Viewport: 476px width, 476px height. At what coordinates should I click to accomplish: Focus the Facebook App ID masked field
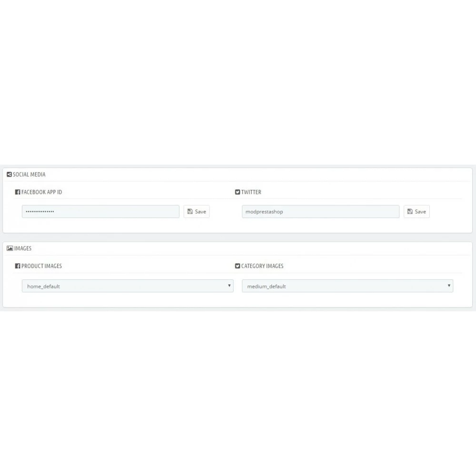point(100,212)
